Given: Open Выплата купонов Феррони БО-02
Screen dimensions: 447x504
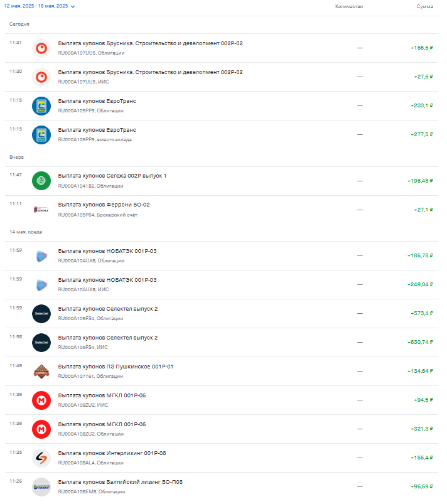Looking at the screenshot, I should point(221,210).
